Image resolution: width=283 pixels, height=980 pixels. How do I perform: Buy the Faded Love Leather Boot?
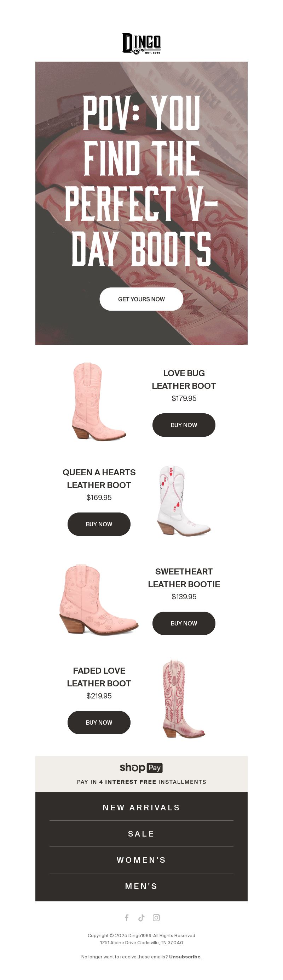pyautogui.click(x=99, y=722)
